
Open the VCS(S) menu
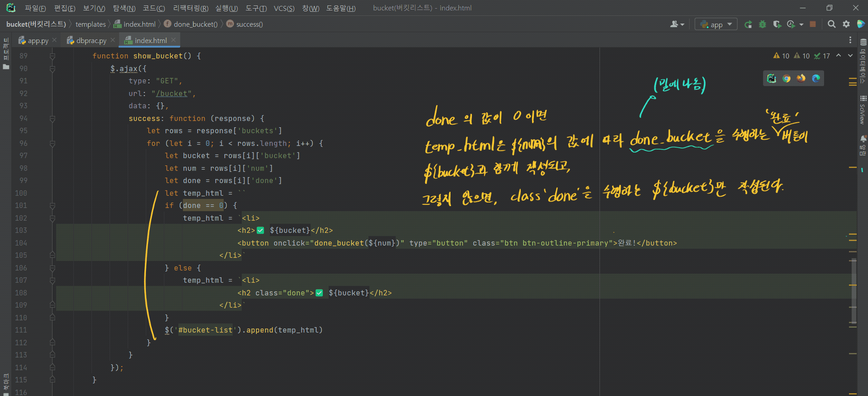(x=284, y=8)
